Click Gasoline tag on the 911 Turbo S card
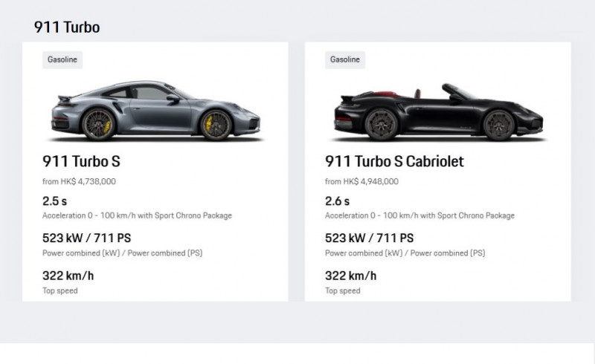This screenshot has height=364, width=595. tap(62, 59)
